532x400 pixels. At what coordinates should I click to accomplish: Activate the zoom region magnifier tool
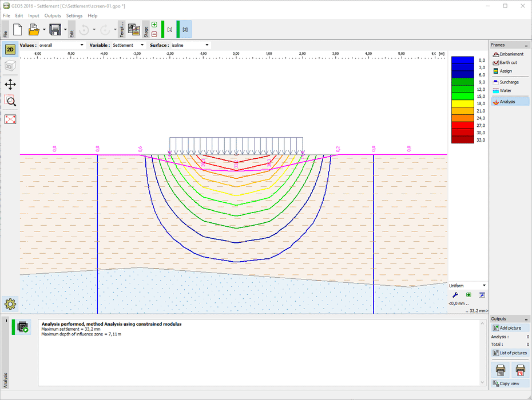tap(10, 101)
